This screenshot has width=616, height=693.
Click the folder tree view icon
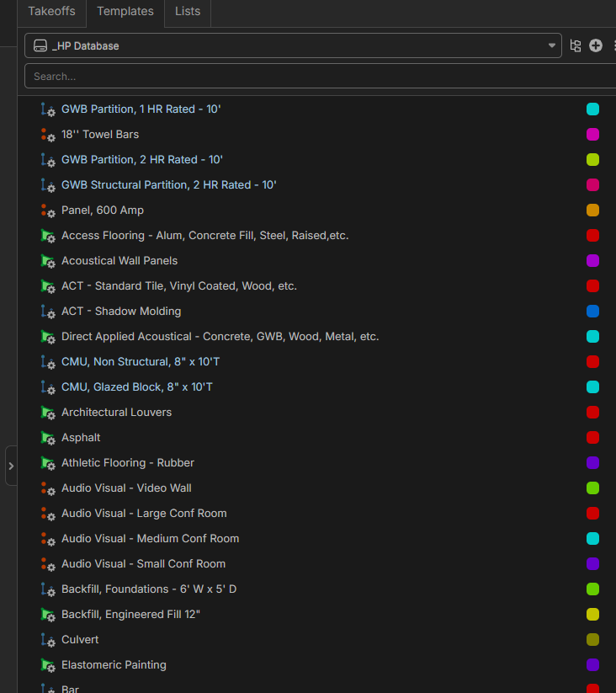click(576, 45)
